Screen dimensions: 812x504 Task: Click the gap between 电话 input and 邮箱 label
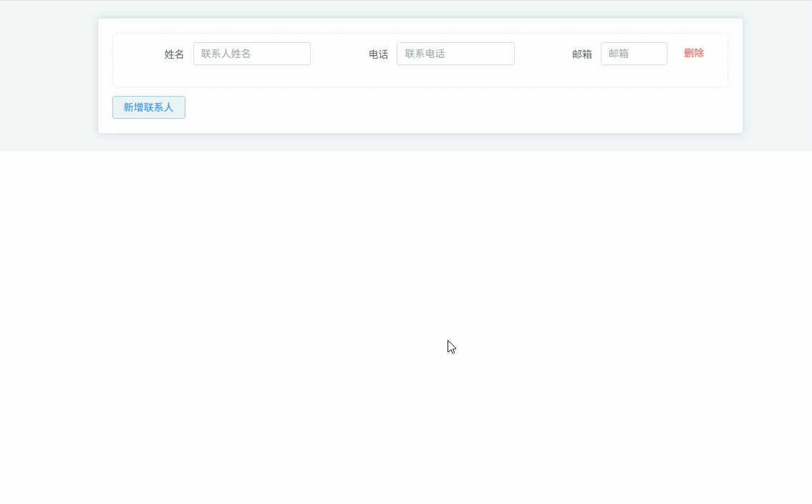point(542,54)
